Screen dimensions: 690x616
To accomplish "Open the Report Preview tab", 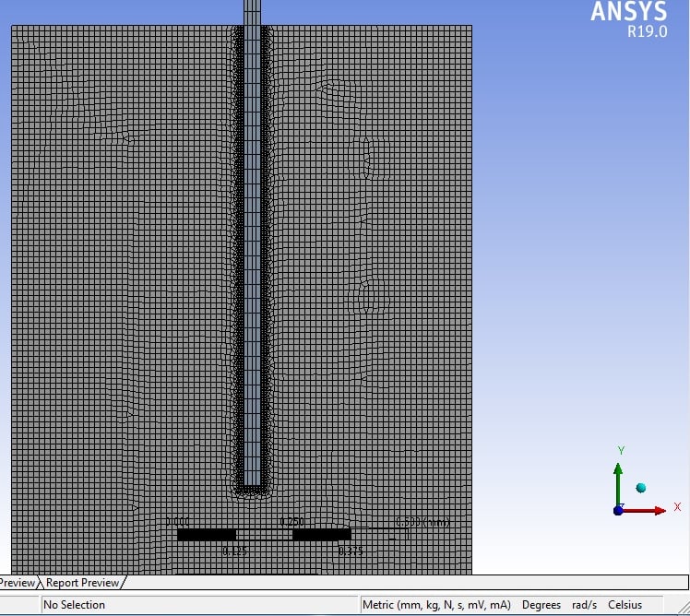I will (82, 583).
